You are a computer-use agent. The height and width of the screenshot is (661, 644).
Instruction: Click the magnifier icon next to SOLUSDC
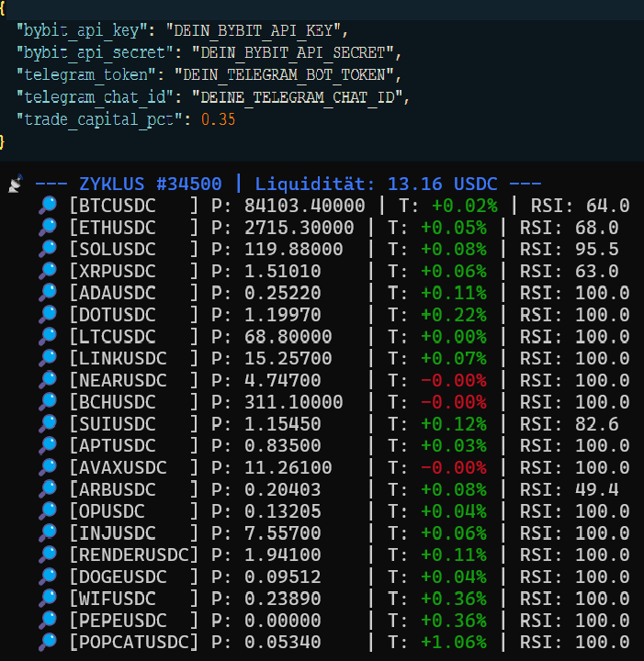48,249
